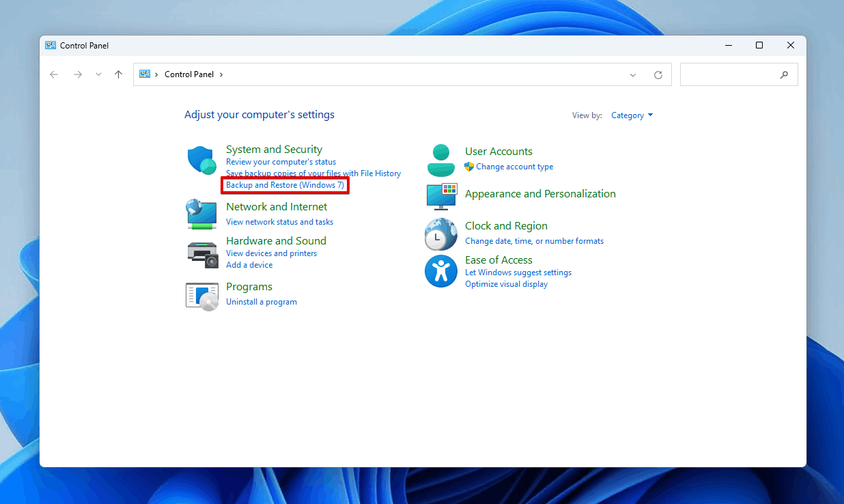
Task: Click Change account type
Action: [515, 167]
